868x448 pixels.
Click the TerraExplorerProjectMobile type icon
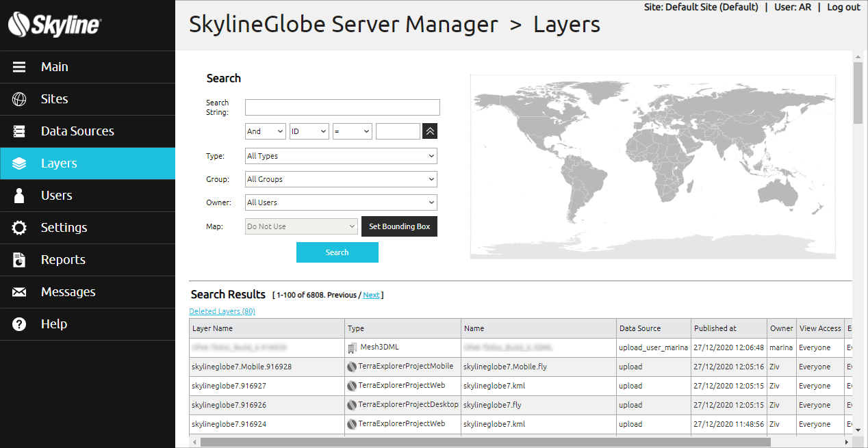[352, 367]
